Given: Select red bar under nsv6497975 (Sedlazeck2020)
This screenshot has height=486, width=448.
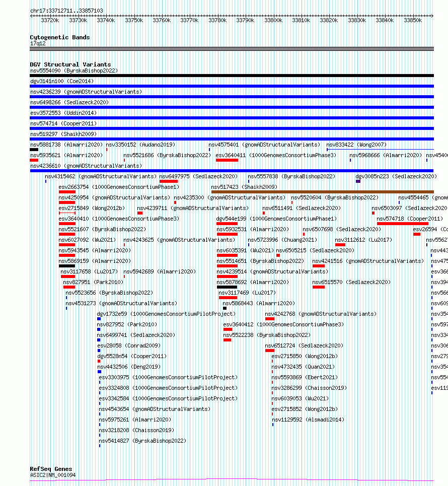Looking at the screenshot, I should [x=169, y=181].
